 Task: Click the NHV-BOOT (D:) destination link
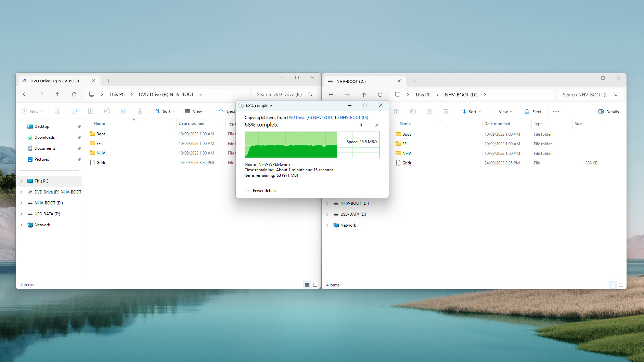pyautogui.click(x=354, y=118)
